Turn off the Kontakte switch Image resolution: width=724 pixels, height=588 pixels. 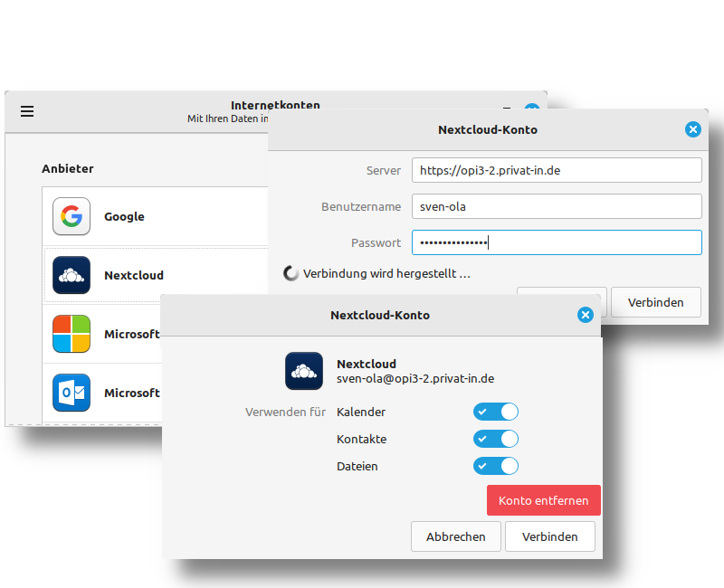496,440
